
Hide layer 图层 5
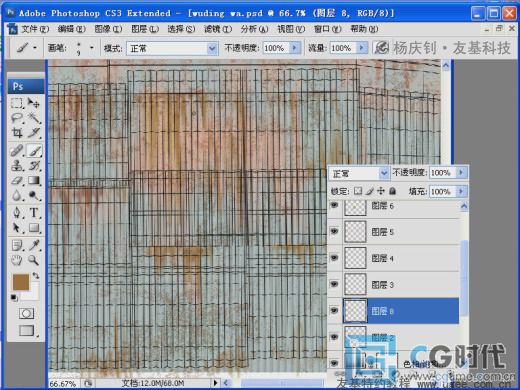tap(334, 231)
